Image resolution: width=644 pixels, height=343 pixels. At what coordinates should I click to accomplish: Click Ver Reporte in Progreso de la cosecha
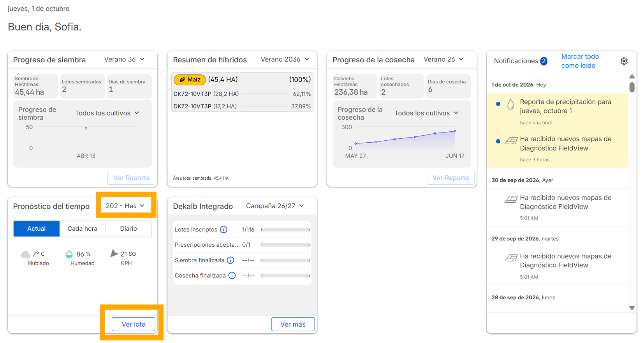(x=450, y=178)
